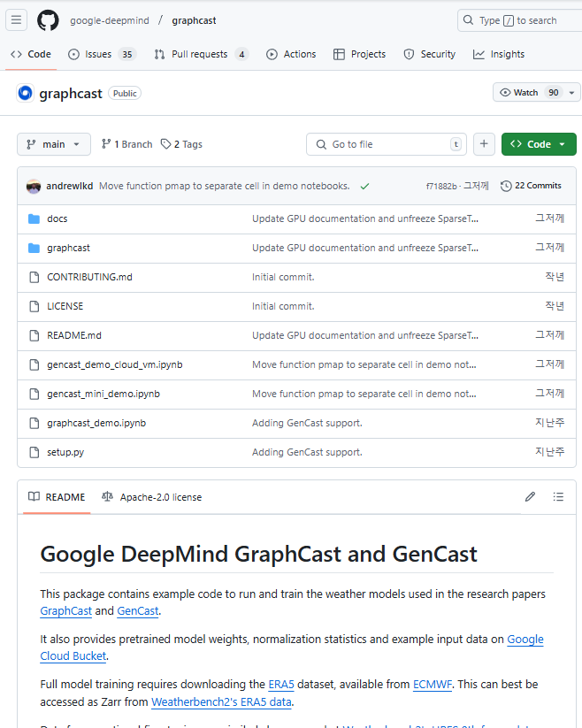Select the README tab
The height and width of the screenshot is (728, 582).
(57, 497)
